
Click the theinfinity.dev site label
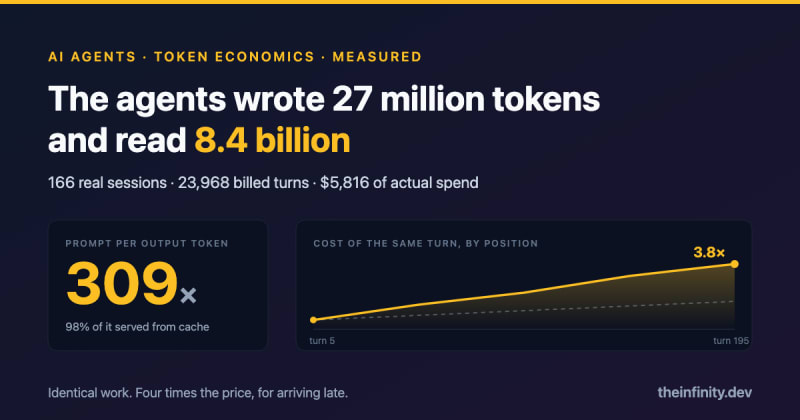pyautogui.click(x=704, y=392)
